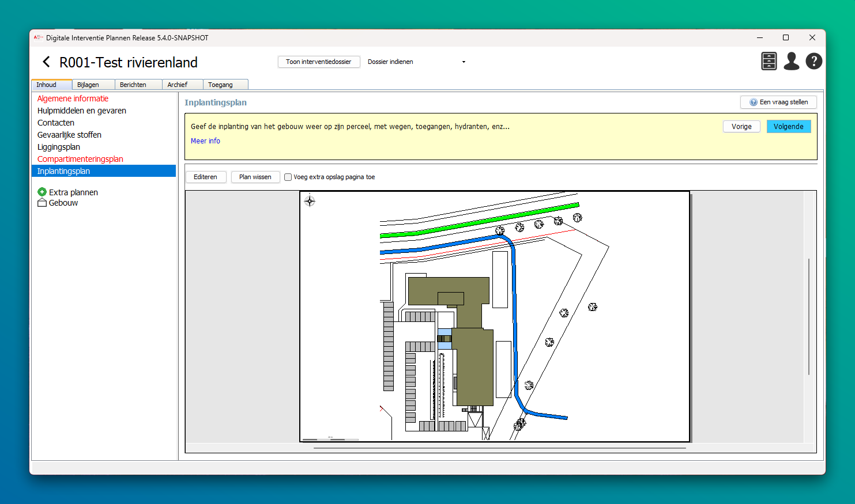Minimize the application window
855x504 pixels.
coord(759,37)
